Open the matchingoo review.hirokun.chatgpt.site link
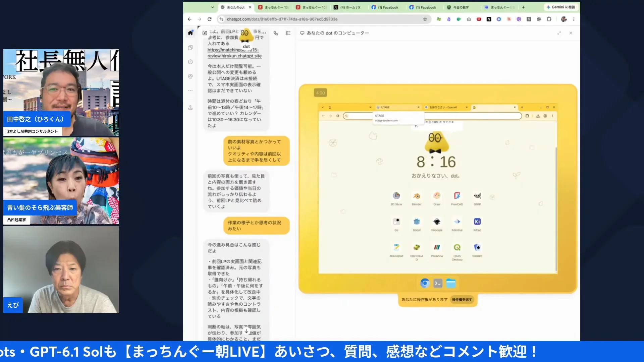 click(234, 53)
